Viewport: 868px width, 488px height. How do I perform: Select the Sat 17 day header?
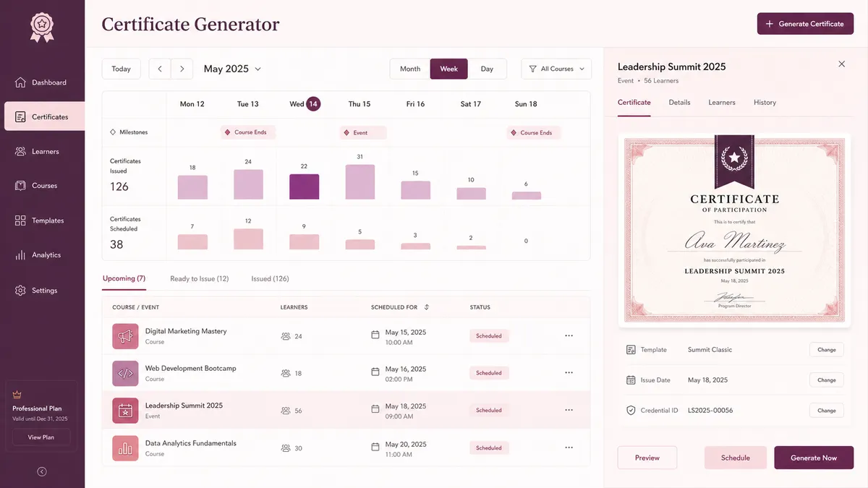click(x=471, y=104)
